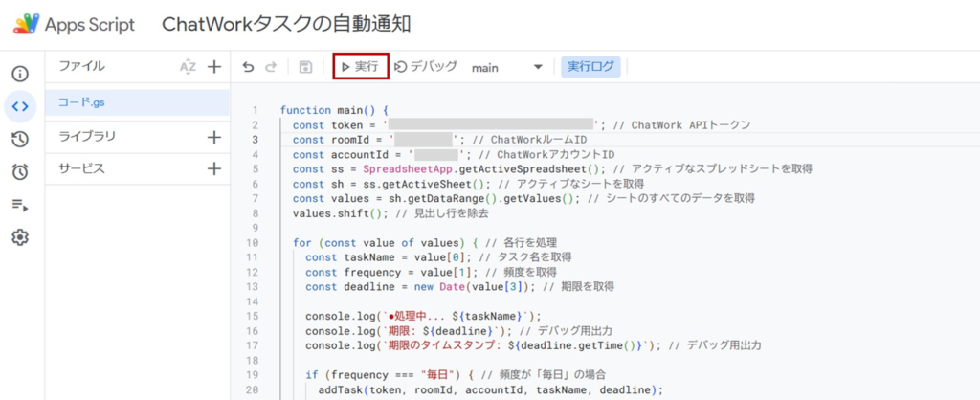The width and height of the screenshot is (980, 400).
Task: Add a library with plus icon
Action: [x=214, y=137]
